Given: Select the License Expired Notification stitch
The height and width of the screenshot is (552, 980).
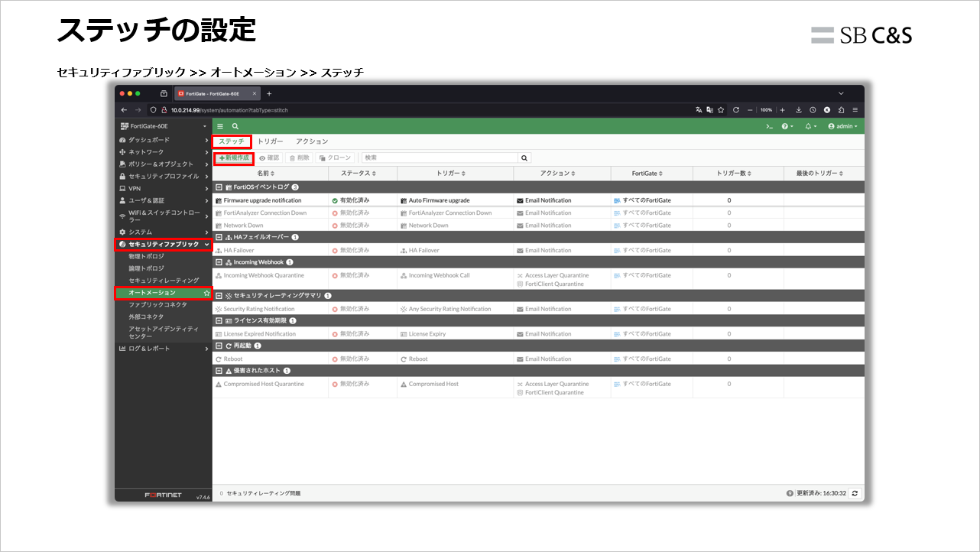Looking at the screenshot, I should 259,334.
